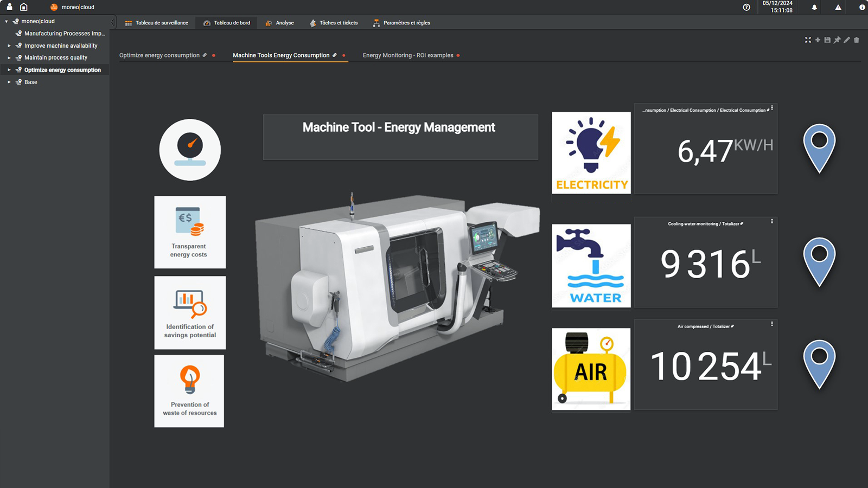This screenshot has width=868, height=488.
Task: Open fullscreen mode for the dashboard
Action: coord(808,40)
